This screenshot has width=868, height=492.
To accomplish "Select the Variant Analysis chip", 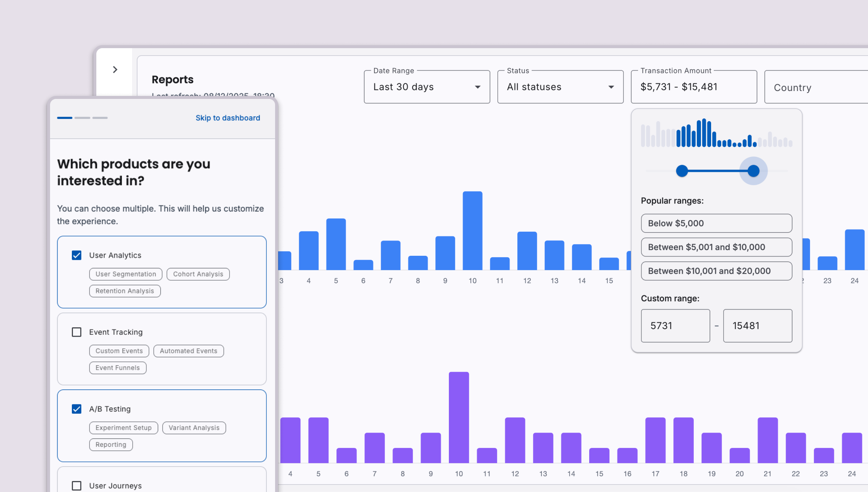I will [194, 428].
